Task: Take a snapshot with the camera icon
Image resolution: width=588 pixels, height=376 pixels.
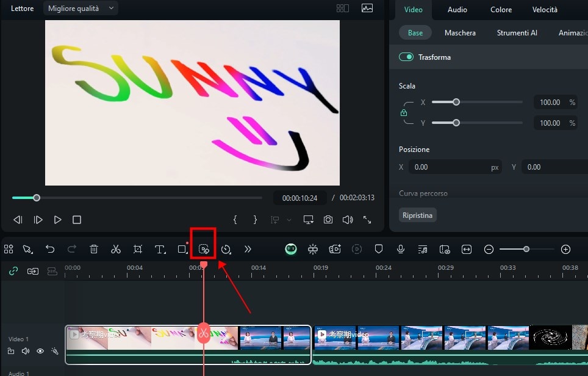Action: pyautogui.click(x=328, y=220)
